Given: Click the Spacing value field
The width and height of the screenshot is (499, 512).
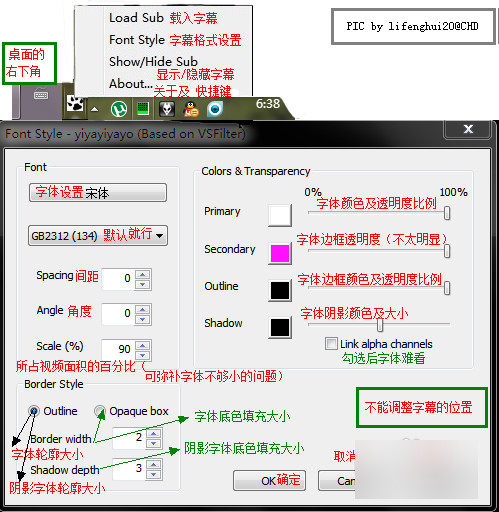Looking at the screenshot, I should pyautogui.click(x=118, y=279).
